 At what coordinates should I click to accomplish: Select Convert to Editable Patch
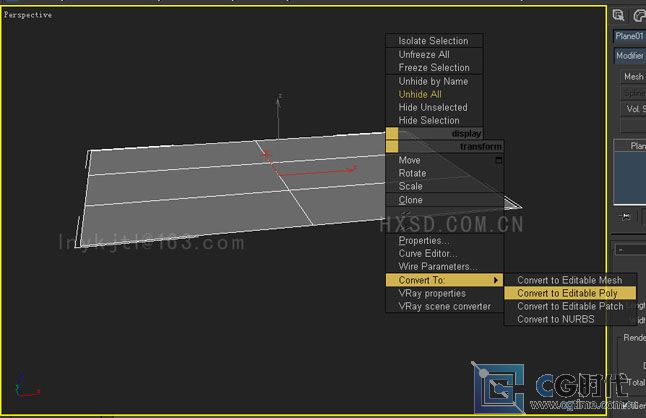pos(570,306)
